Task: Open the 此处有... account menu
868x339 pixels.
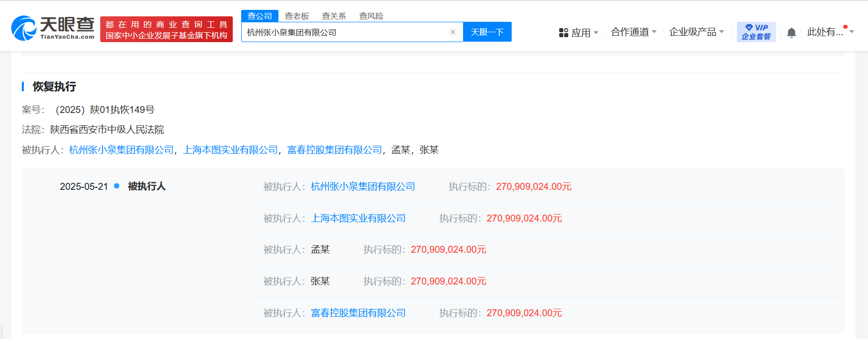Action: pyautogui.click(x=829, y=32)
